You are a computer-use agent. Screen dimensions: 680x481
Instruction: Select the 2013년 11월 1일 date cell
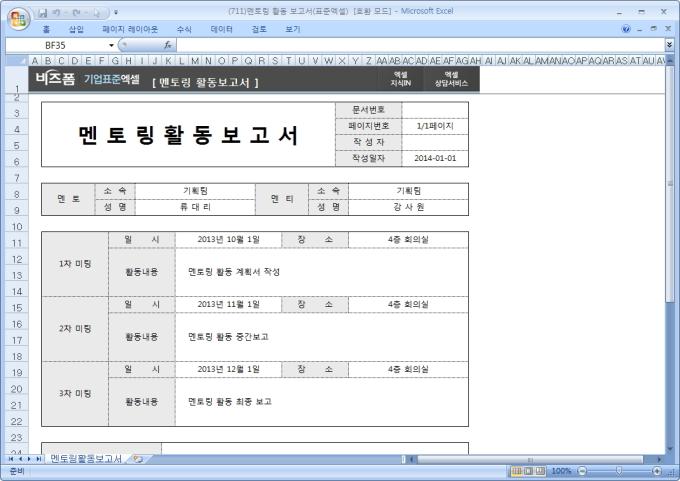click(x=229, y=304)
